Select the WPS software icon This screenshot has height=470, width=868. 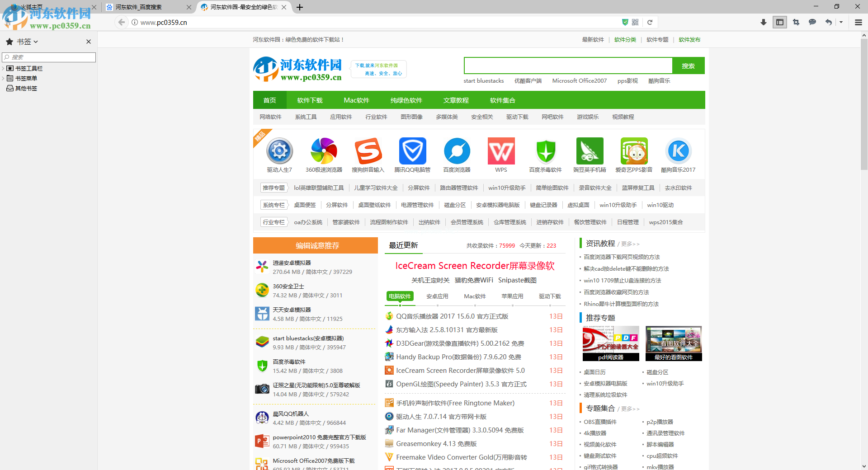(x=500, y=151)
